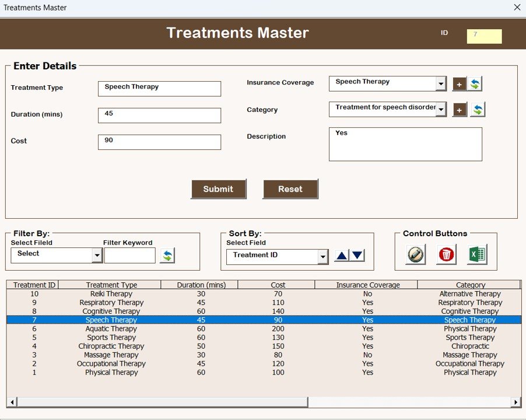
Task: Click duration 50 cell in table
Action: 201,346
